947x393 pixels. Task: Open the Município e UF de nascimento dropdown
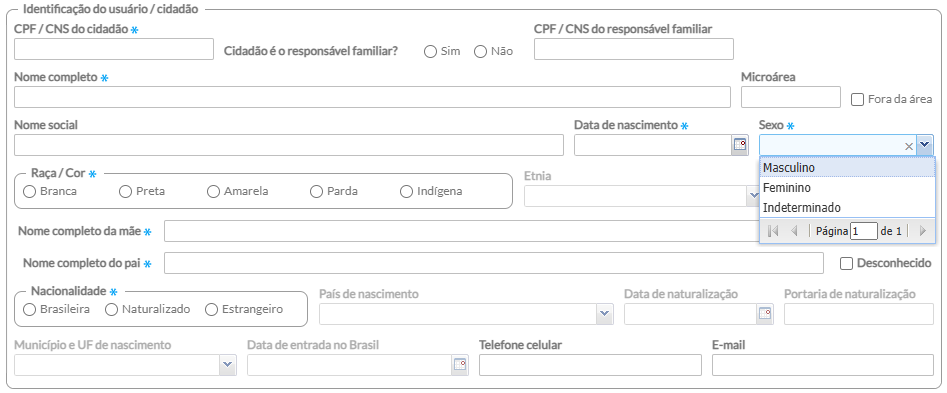pos(228,365)
